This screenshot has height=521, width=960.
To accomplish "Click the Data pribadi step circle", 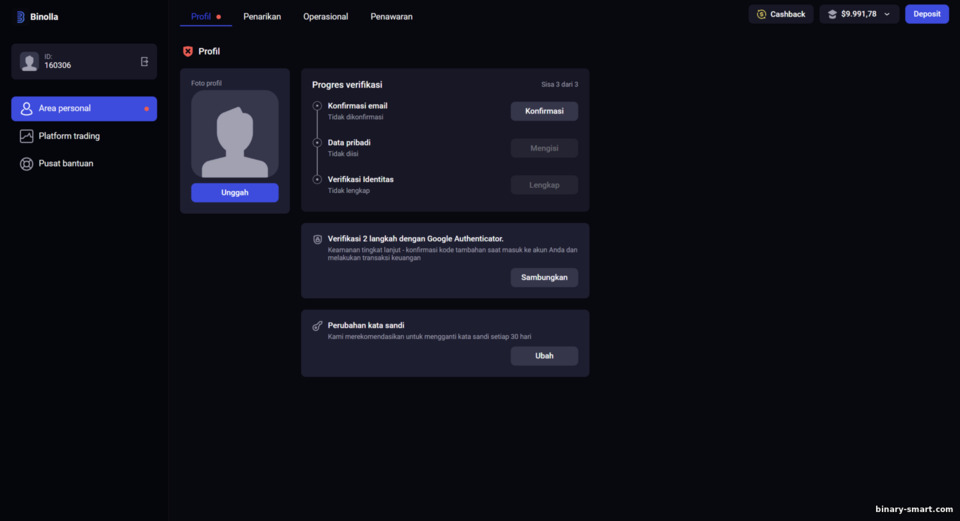I will coord(317,143).
